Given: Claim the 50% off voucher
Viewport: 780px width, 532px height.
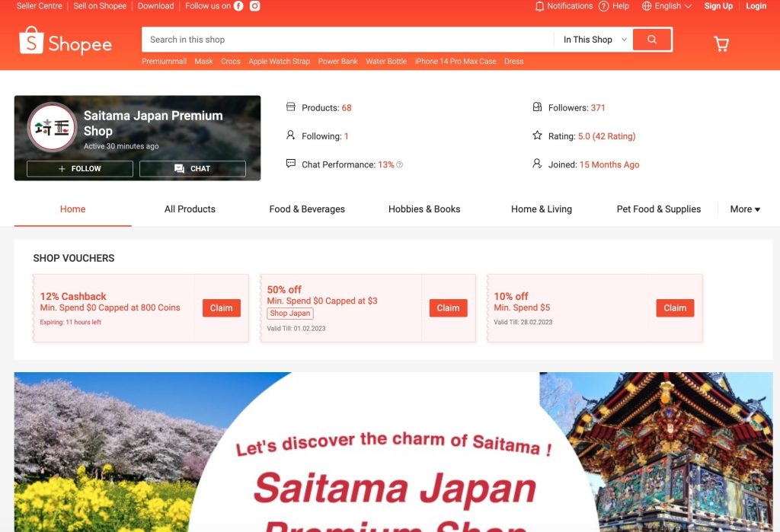Looking at the screenshot, I should [448, 307].
